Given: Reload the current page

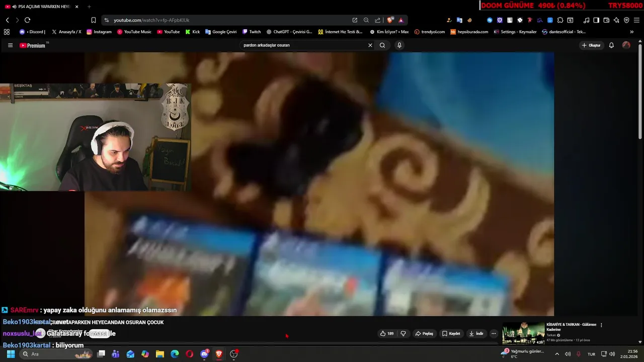Looking at the screenshot, I should coord(27,20).
